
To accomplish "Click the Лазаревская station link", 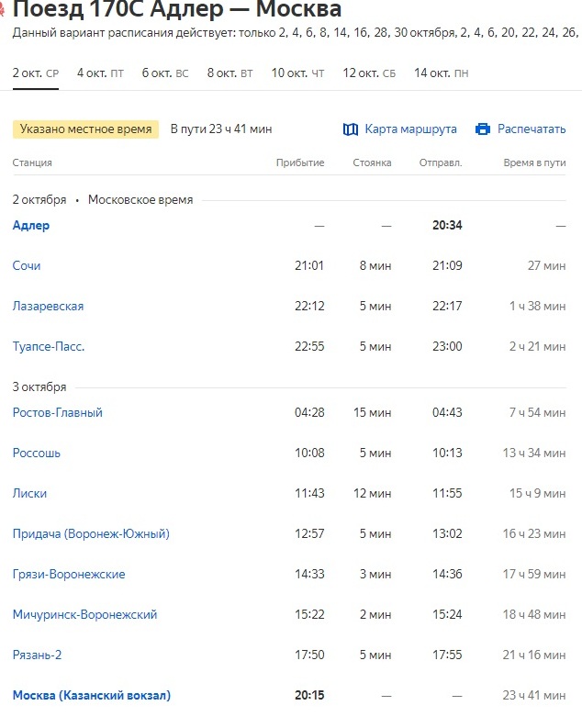I will click(48, 307).
